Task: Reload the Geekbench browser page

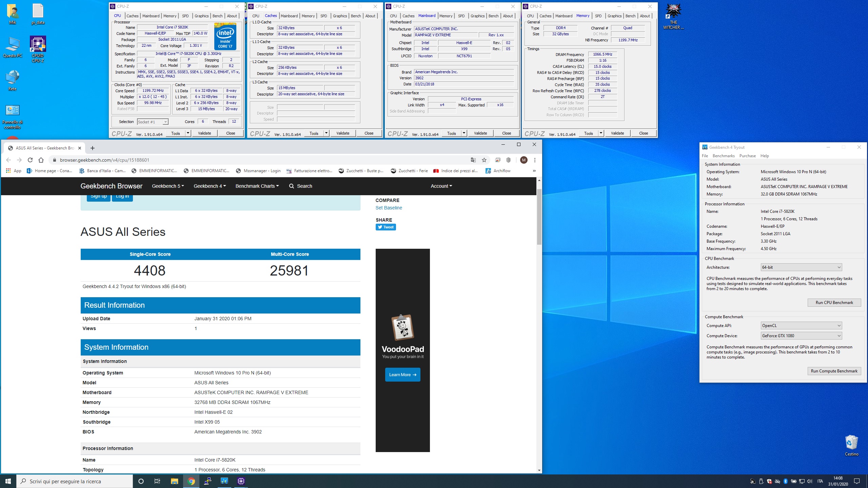Action: coord(30,160)
